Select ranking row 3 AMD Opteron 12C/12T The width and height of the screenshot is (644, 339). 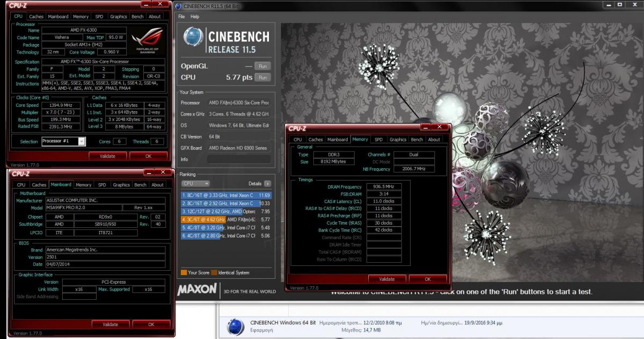point(226,211)
